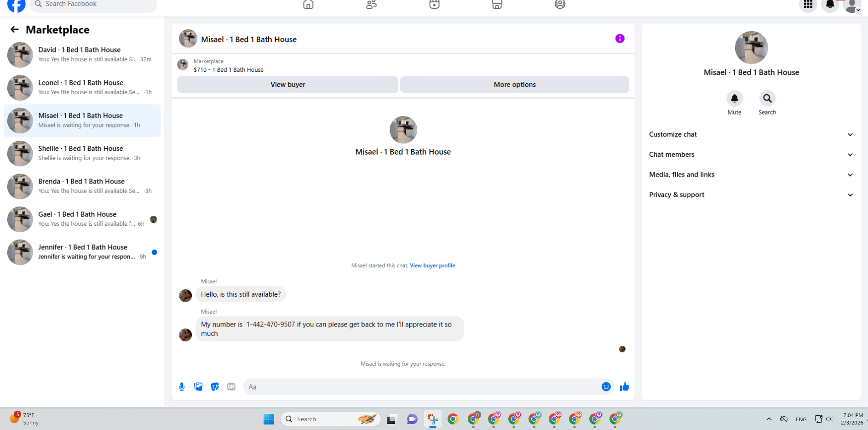Screen dimensions: 868x430
Task: Select Misael's conversation in chat list
Action: (x=82, y=120)
